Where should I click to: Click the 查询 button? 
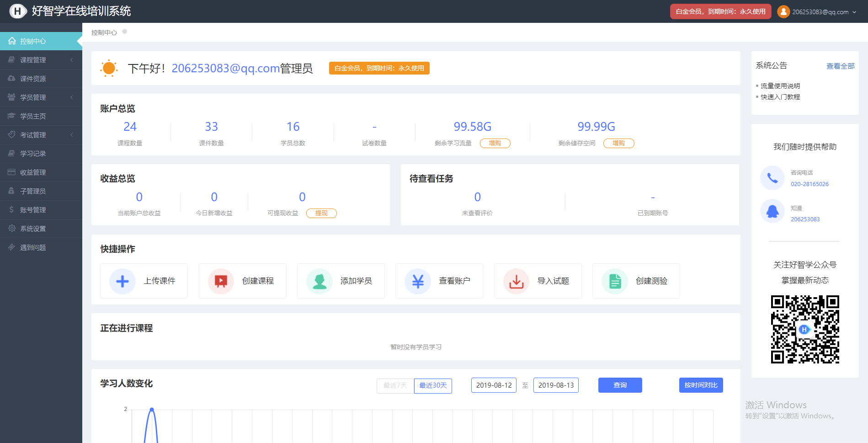pyautogui.click(x=620, y=385)
